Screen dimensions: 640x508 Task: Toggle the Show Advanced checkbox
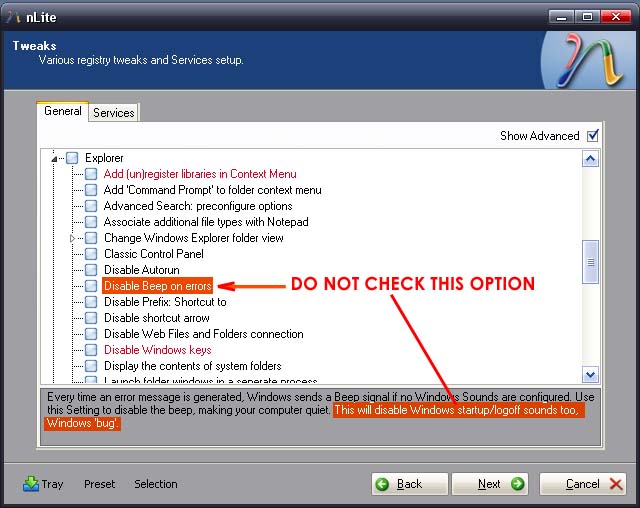click(x=593, y=135)
